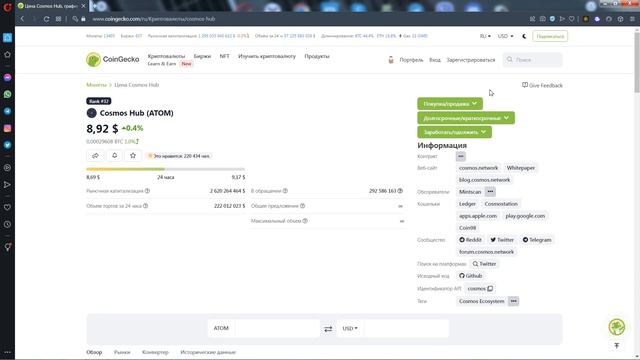
Task: Click the candy jar icon near Портфель
Action: (391, 60)
